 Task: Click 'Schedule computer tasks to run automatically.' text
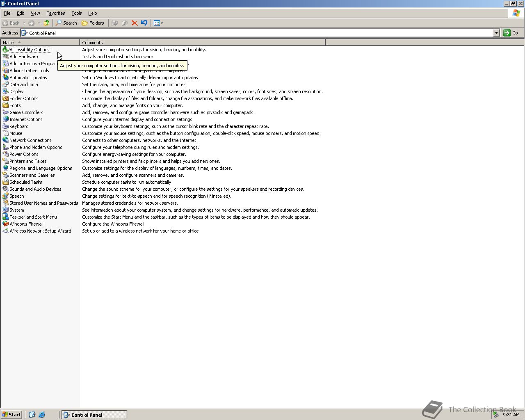click(x=127, y=182)
